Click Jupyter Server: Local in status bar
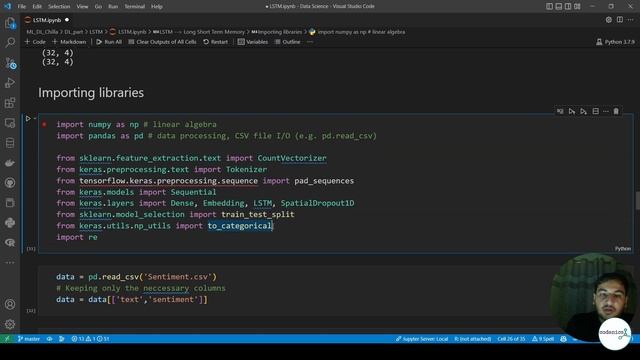 pyautogui.click(x=422, y=339)
